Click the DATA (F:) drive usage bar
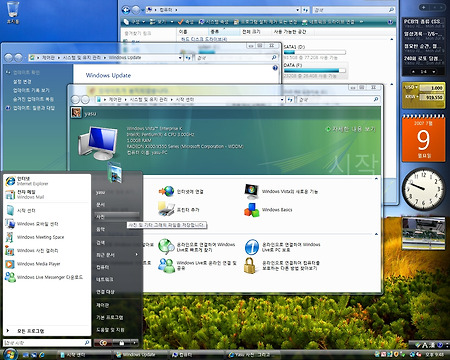Image resolution: width=450 pixels, height=360 pixels. click(315, 70)
